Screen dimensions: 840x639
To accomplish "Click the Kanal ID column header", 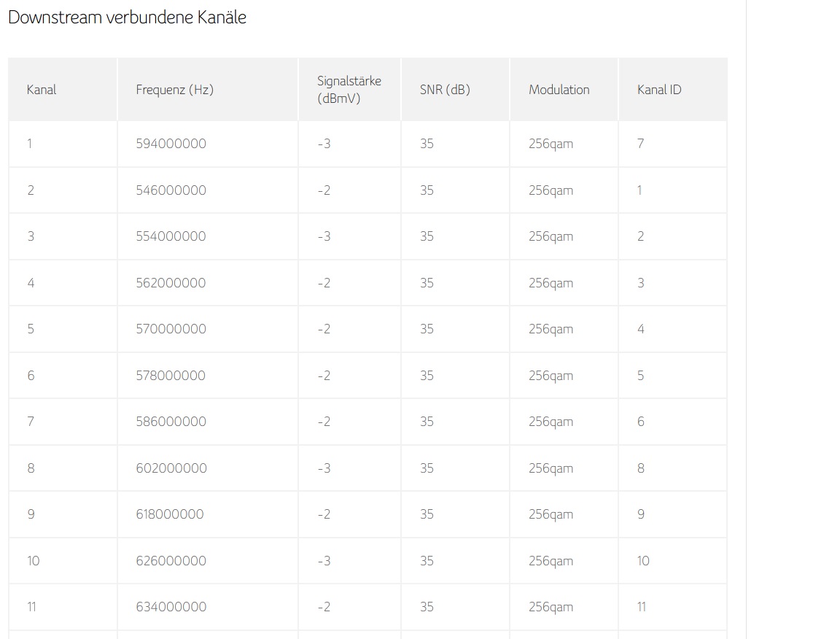I will [x=659, y=90].
